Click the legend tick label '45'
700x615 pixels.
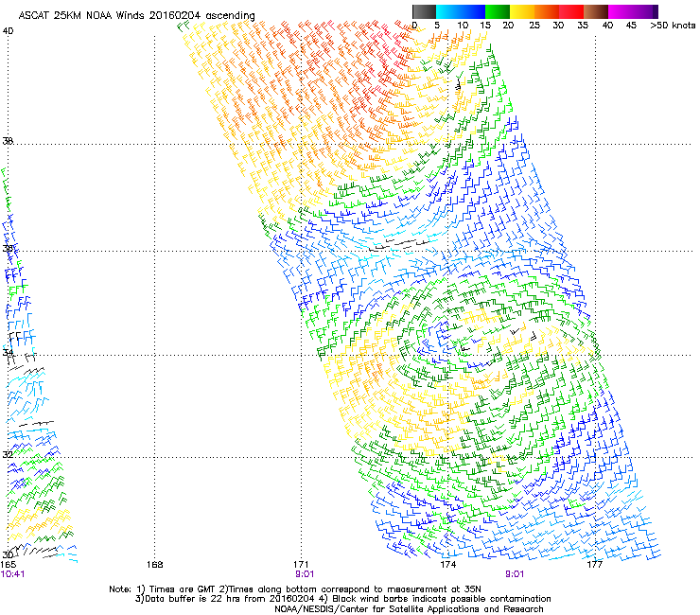pyautogui.click(x=631, y=26)
